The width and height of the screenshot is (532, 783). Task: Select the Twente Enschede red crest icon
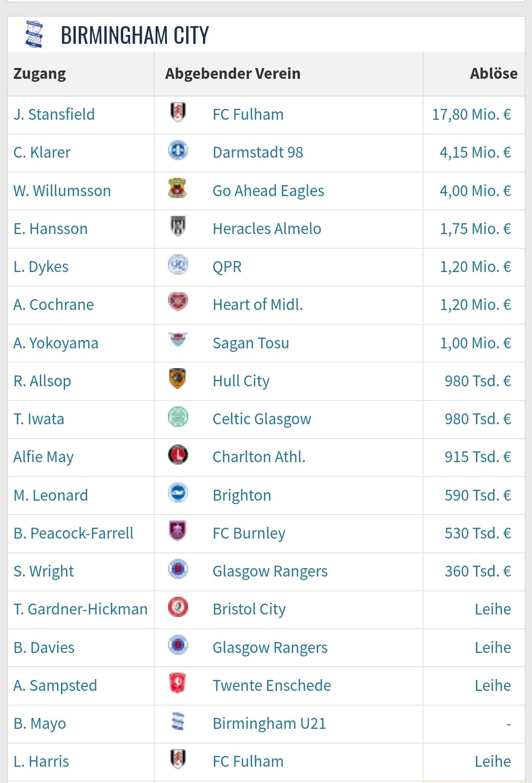178,683
